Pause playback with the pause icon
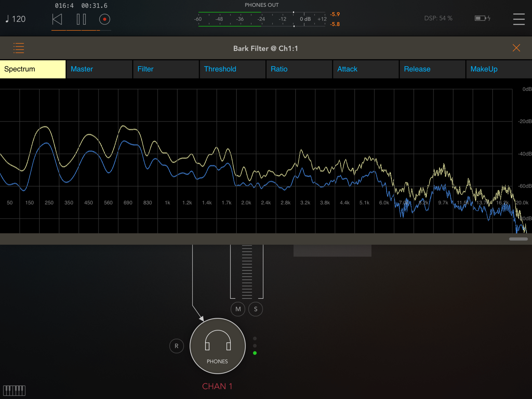 [x=81, y=19]
